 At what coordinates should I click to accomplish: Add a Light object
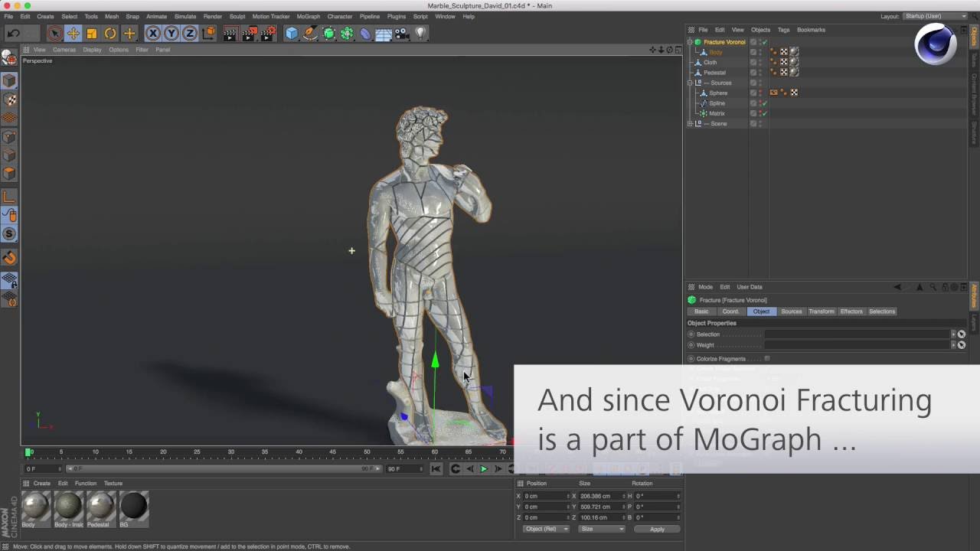[420, 33]
